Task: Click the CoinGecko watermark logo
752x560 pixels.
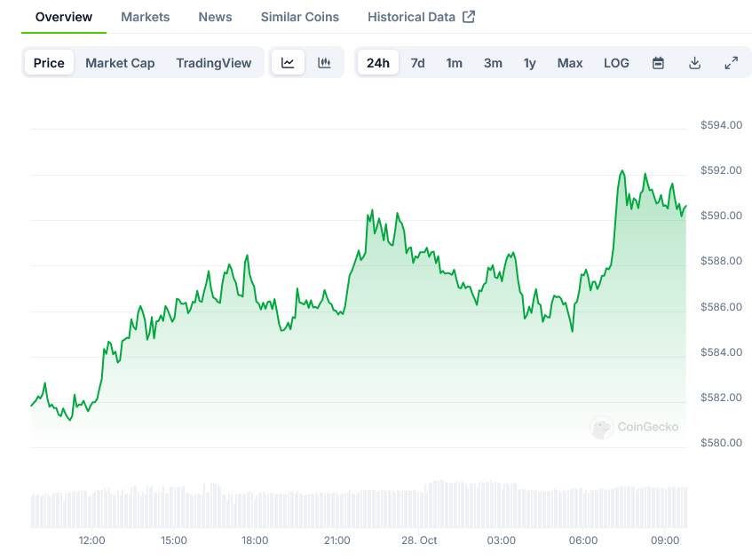Action: 634,427
